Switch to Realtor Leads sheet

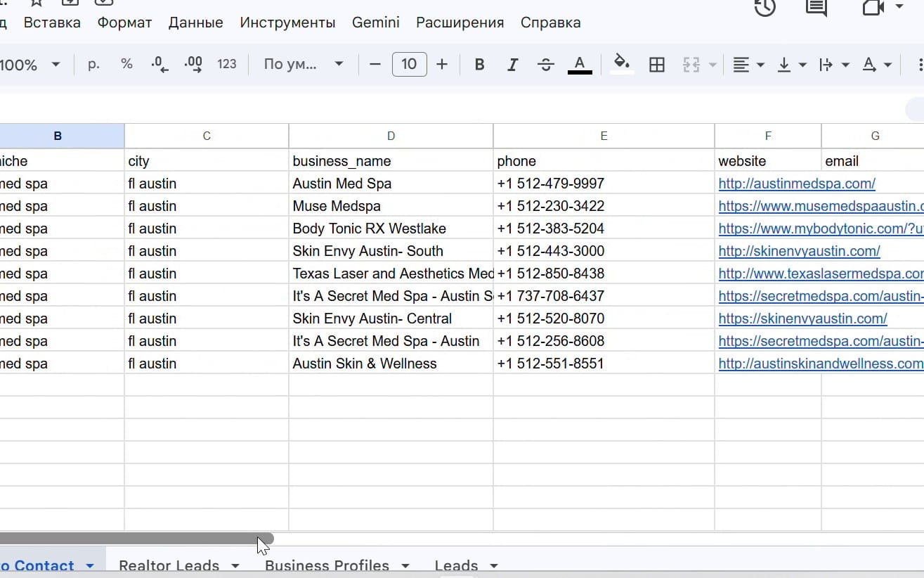169,565
